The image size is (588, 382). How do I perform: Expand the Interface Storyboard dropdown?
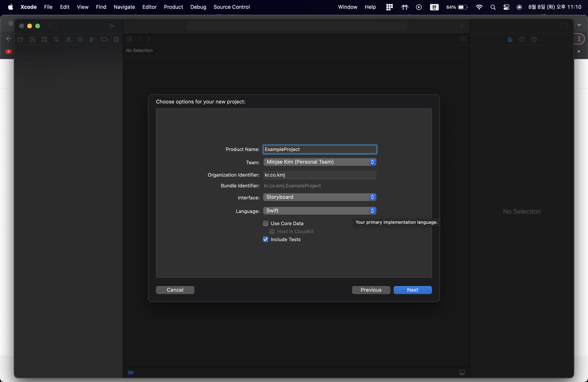click(x=320, y=197)
